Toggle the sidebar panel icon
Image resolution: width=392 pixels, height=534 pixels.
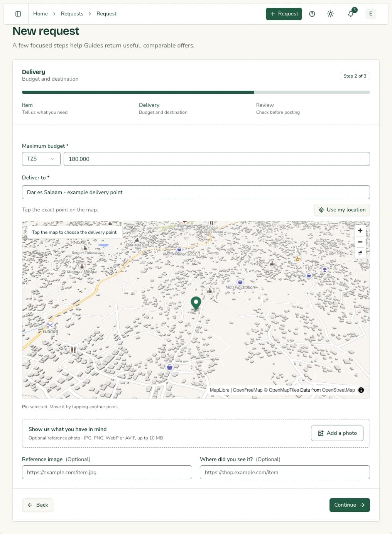[18, 14]
